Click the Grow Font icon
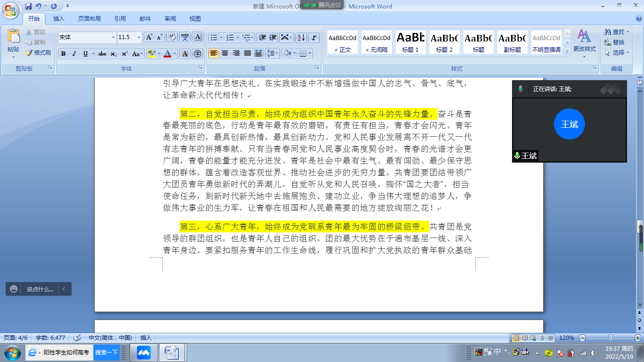Screen dimensions: 644x362 click(149, 37)
